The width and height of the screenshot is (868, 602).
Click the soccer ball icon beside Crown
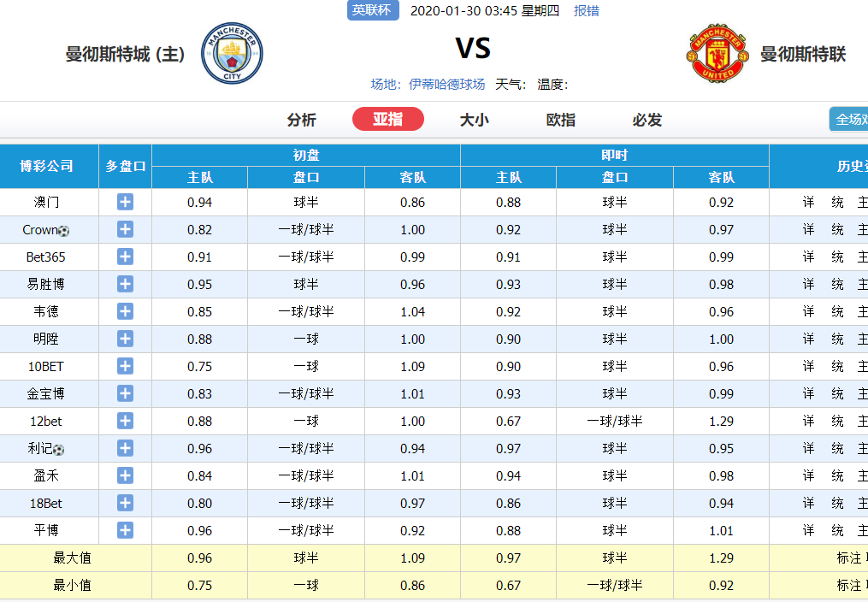63,231
